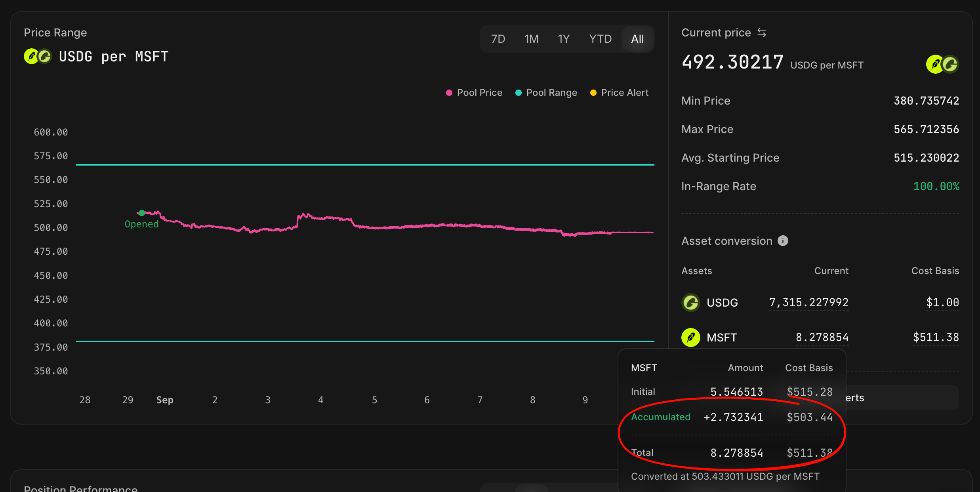
Task: Click the Max Price value 565.712356
Action: coord(926,129)
